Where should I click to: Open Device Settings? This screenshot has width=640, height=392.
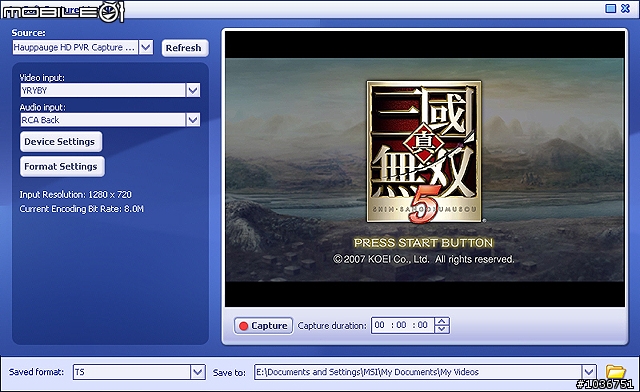pos(61,142)
